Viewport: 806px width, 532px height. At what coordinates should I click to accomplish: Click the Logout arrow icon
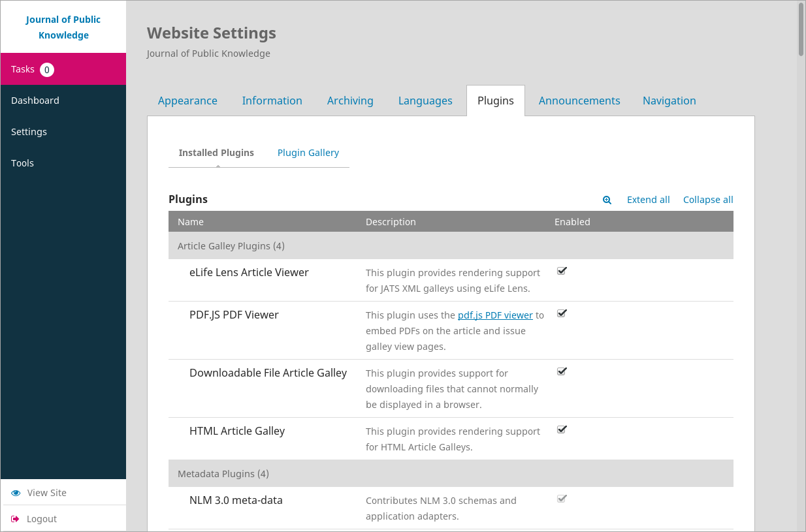pyautogui.click(x=15, y=519)
